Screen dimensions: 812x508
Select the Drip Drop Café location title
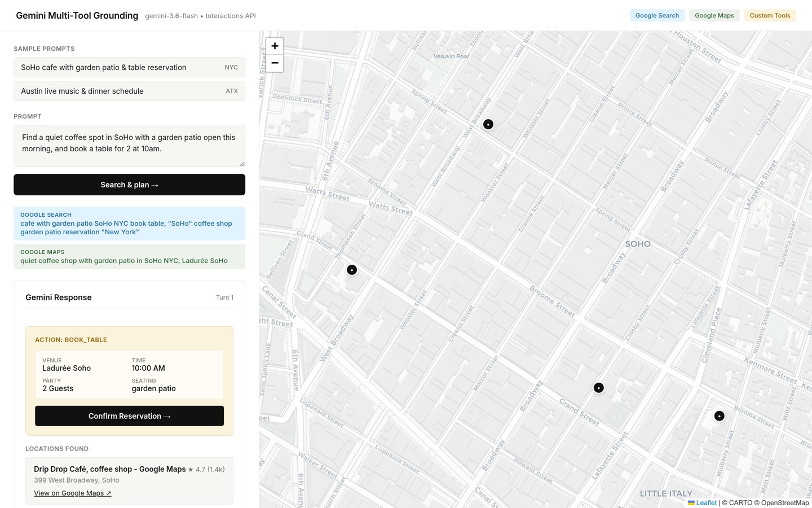pos(109,469)
